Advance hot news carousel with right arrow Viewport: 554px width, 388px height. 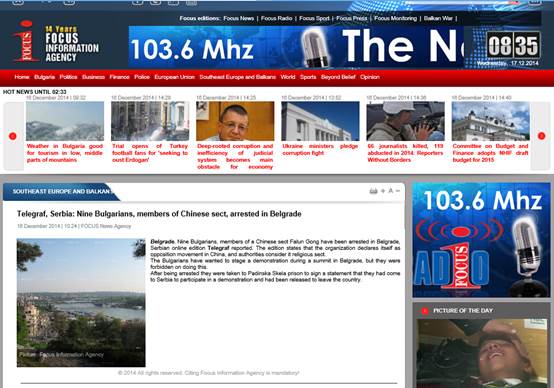click(x=541, y=136)
